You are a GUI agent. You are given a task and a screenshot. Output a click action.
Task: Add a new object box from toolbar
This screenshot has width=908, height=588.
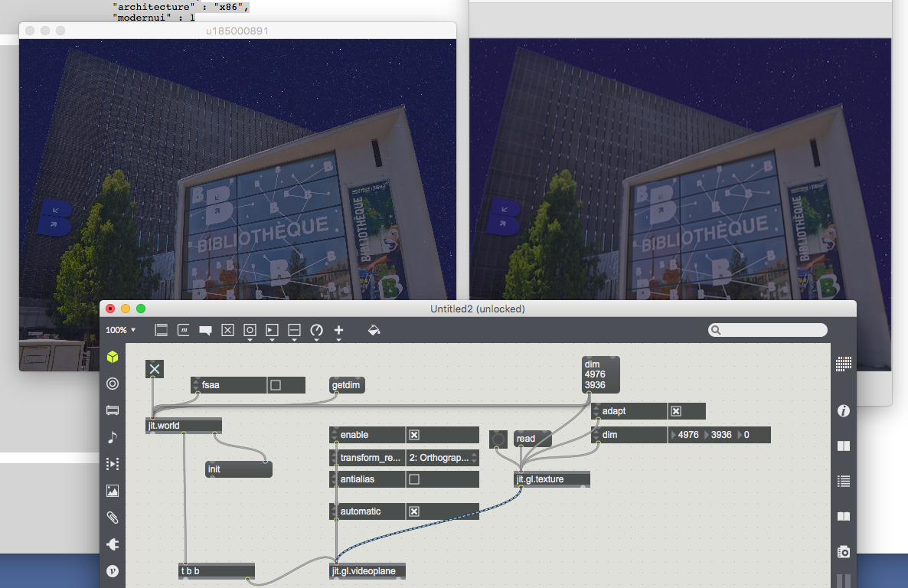[x=161, y=330]
